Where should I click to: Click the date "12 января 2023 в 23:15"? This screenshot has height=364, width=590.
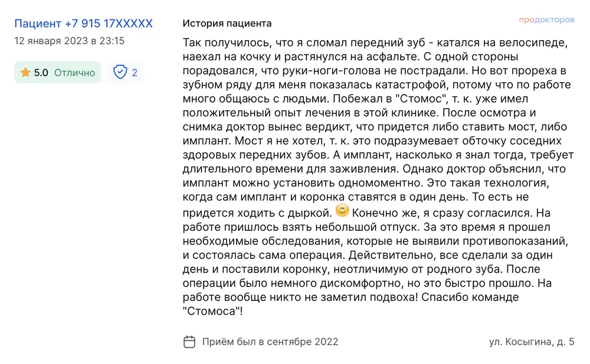tap(70, 41)
